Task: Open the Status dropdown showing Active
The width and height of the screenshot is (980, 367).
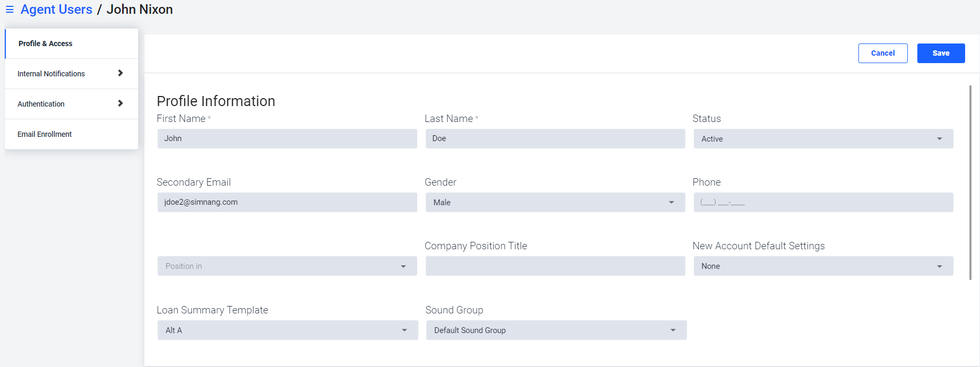Action: pyautogui.click(x=823, y=138)
